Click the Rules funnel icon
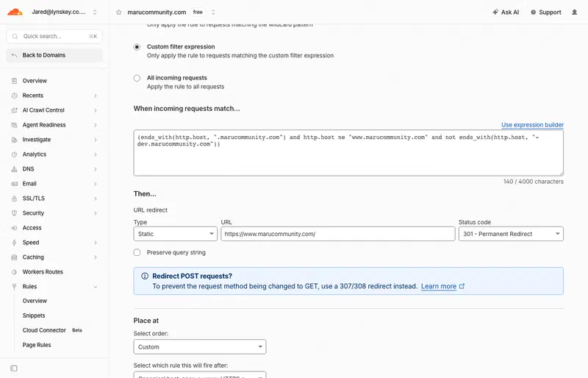The image size is (588, 378). point(14,286)
